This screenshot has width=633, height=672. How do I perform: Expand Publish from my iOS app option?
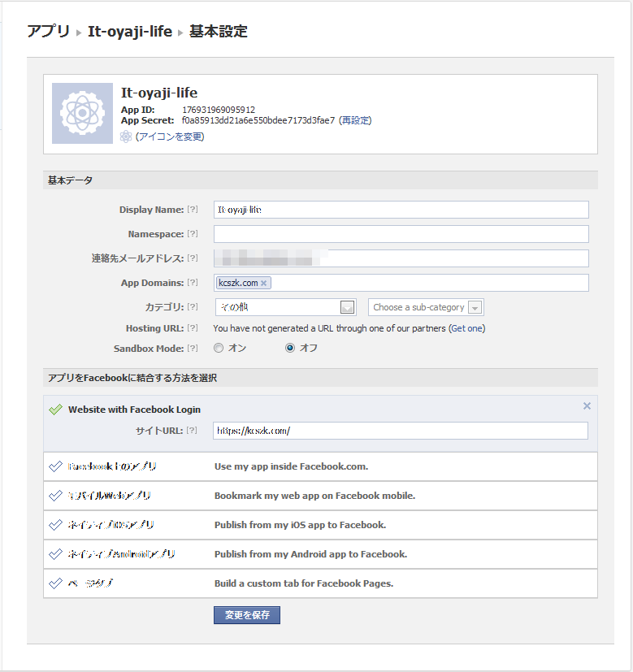[x=321, y=525]
